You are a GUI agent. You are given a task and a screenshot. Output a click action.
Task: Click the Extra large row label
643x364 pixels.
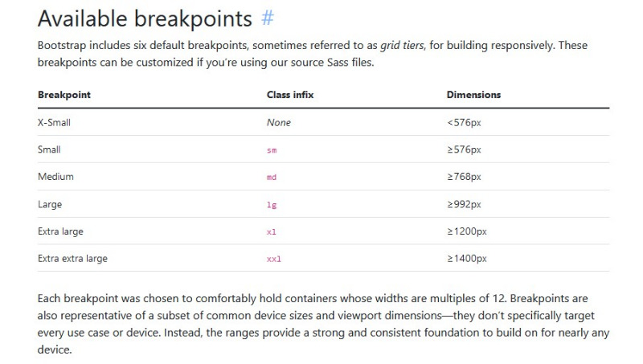click(60, 231)
